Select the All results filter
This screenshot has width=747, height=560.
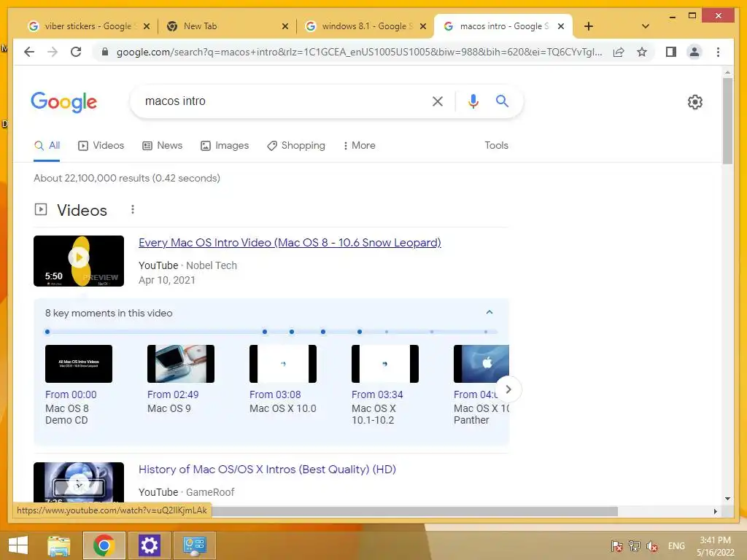[x=47, y=145]
